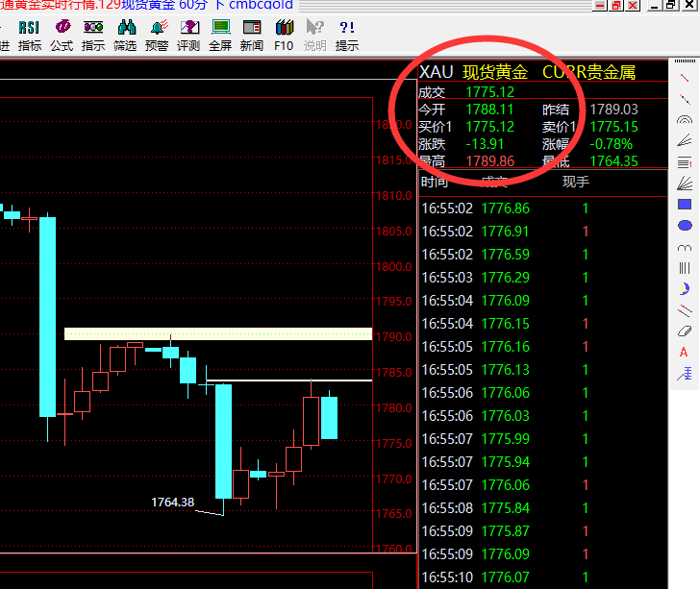
Task: Open the 新闻 news panel
Action: (x=252, y=35)
